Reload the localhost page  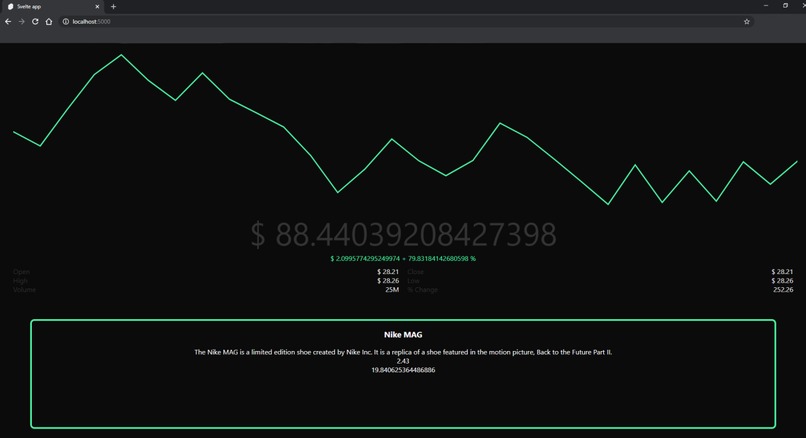(x=35, y=22)
